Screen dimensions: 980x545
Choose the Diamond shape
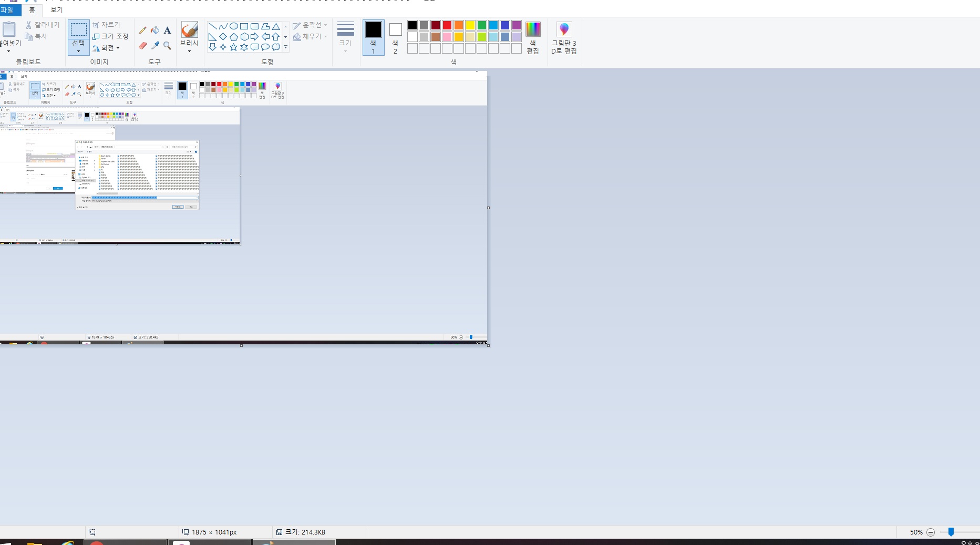click(x=223, y=36)
